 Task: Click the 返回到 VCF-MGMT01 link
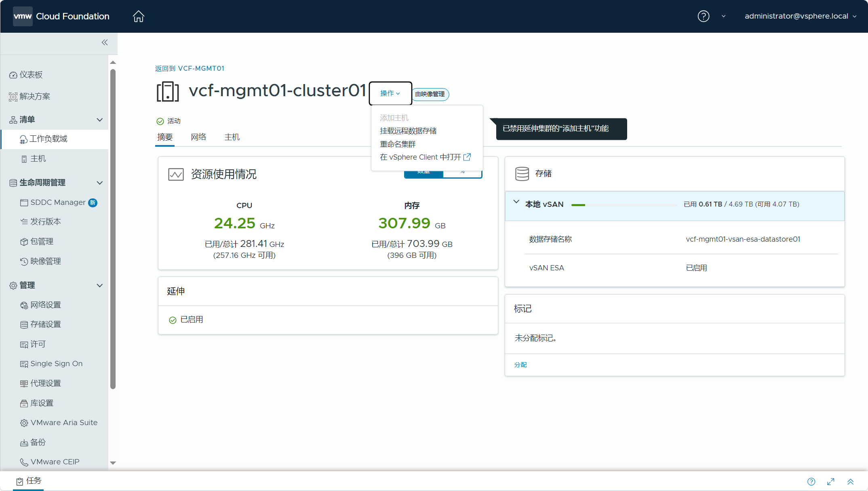pyautogui.click(x=190, y=68)
